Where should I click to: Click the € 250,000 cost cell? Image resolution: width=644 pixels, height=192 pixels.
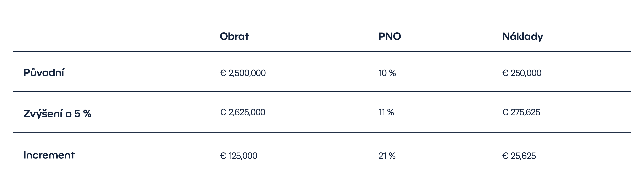tap(522, 73)
